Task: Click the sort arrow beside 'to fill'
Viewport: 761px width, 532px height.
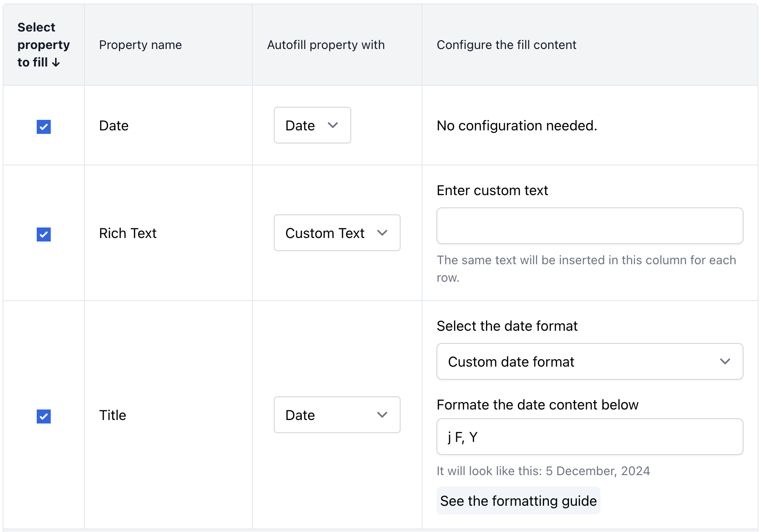Action: tap(56, 63)
